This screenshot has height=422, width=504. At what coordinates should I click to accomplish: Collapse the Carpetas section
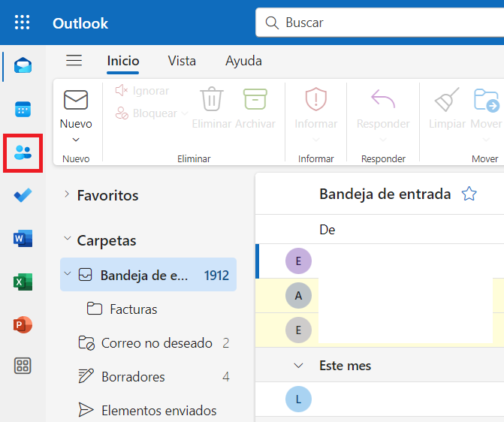coord(67,240)
